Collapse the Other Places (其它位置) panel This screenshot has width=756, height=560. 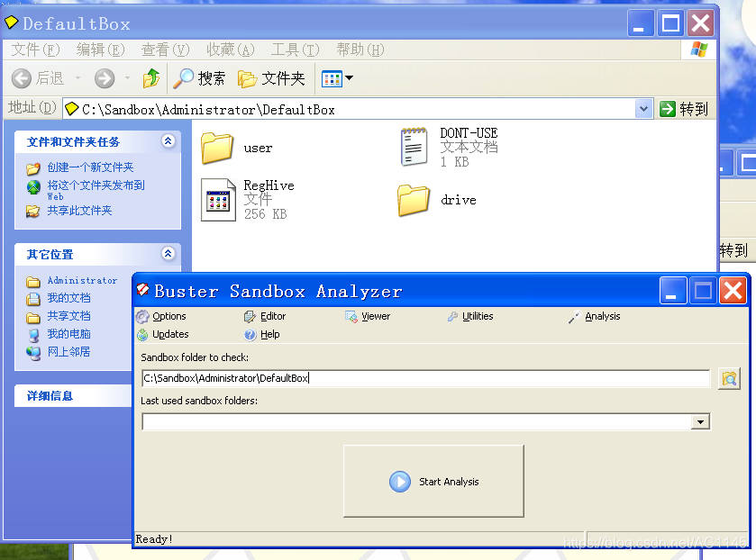pyautogui.click(x=168, y=254)
